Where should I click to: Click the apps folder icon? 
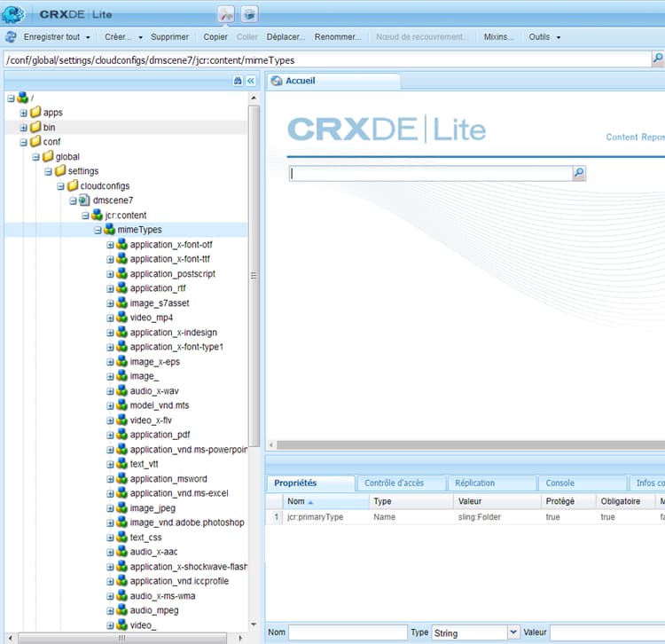coord(35,113)
